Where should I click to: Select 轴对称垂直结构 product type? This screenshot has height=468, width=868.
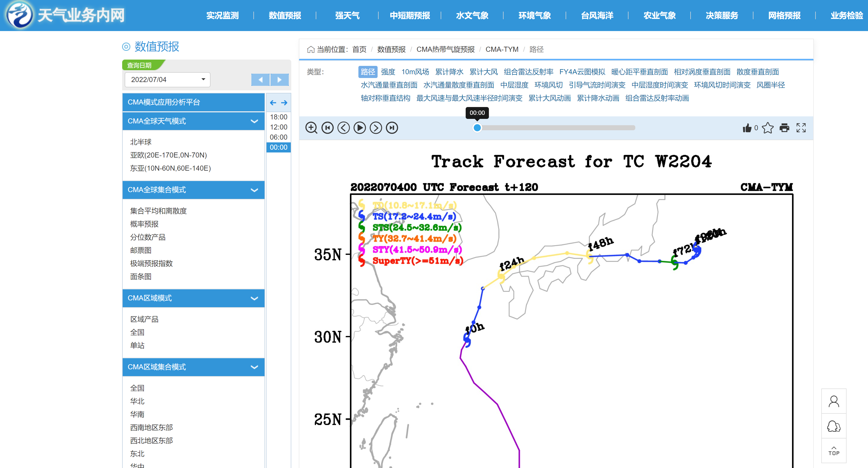[385, 98]
